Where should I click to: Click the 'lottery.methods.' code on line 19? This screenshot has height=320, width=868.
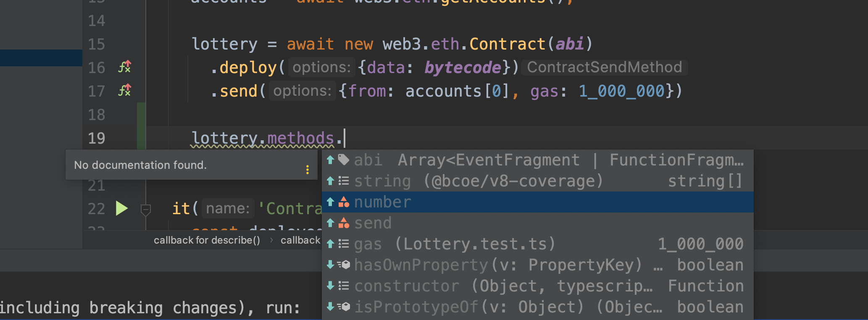267,138
